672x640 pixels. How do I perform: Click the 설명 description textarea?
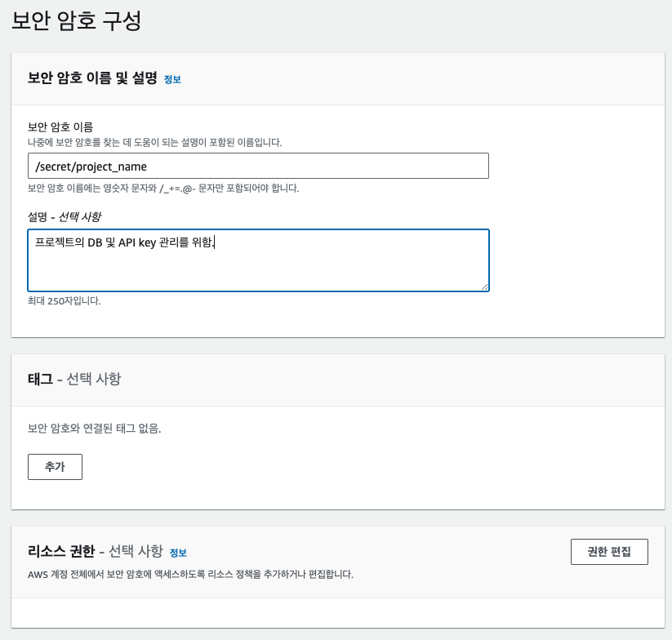(x=258, y=260)
